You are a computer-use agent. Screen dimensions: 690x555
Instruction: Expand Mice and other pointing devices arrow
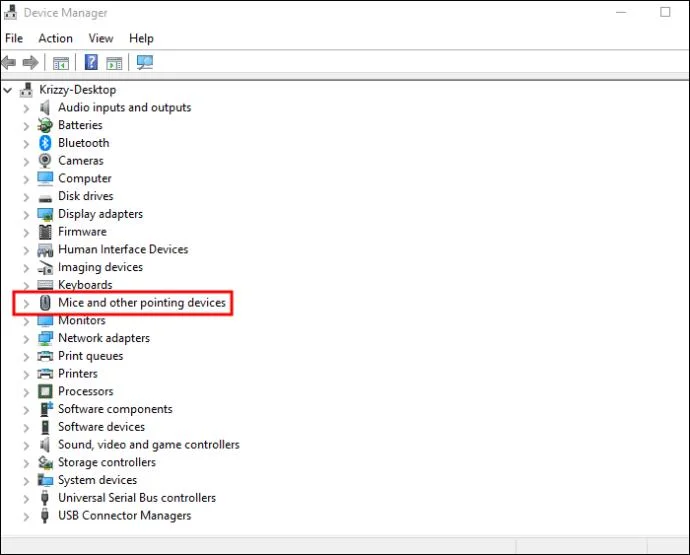point(26,304)
